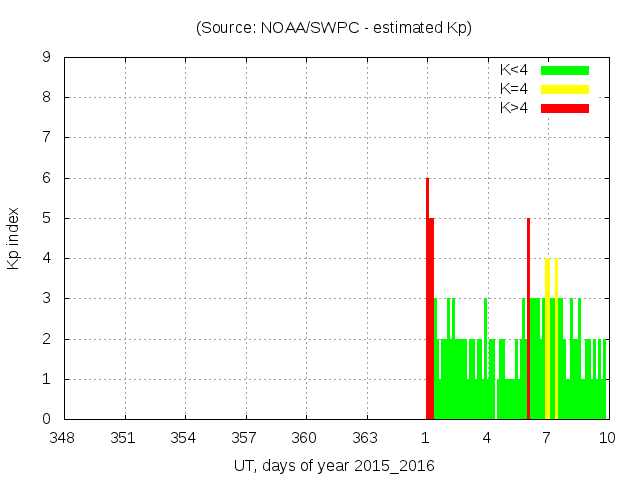Click x-axis tick label 10

pyautogui.click(x=607, y=438)
